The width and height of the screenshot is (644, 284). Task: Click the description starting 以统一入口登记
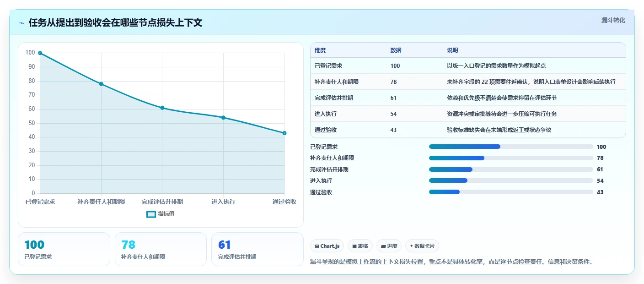(496, 66)
